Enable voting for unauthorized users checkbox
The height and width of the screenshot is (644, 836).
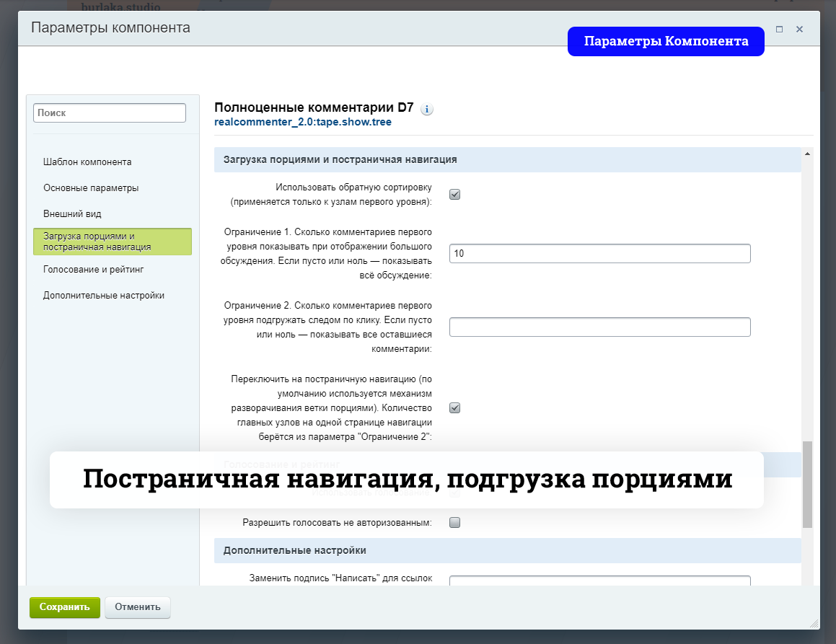coord(454,523)
